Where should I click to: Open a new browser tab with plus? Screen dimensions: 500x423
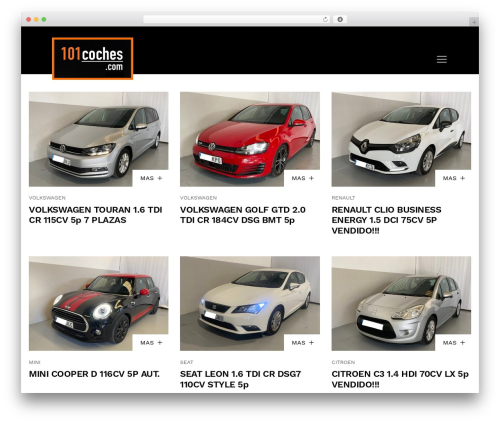474,22
